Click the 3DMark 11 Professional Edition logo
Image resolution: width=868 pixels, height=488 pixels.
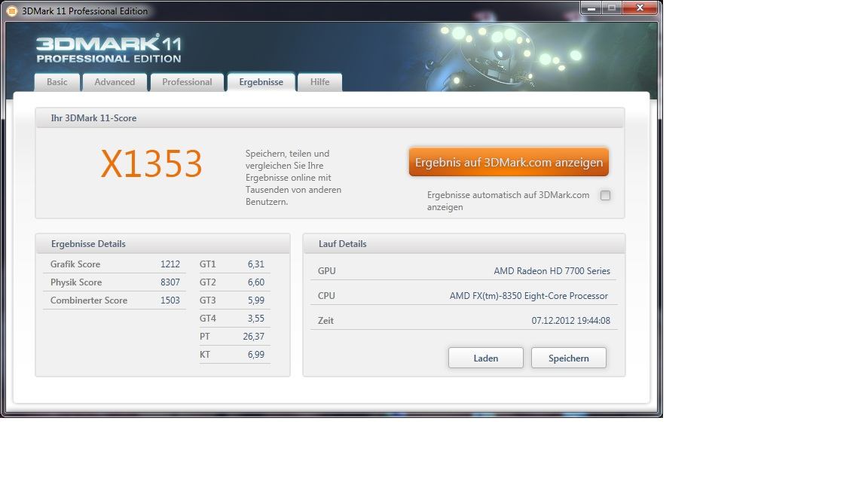[108, 49]
